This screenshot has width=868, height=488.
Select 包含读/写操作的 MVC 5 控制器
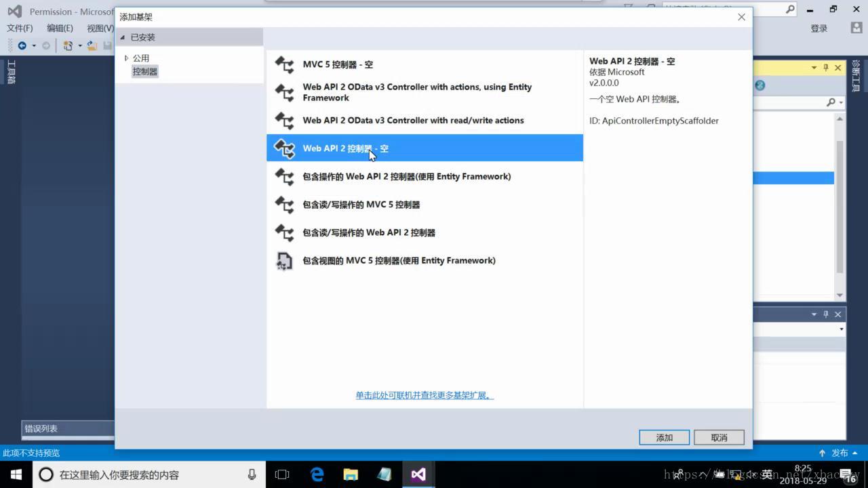[425, 204]
